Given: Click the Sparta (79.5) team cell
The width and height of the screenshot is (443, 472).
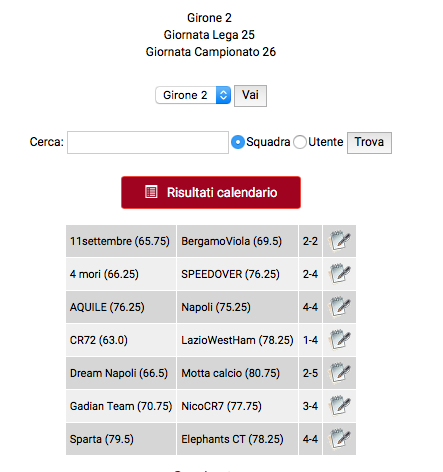Looking at the screenshot, I should (121, 439).
